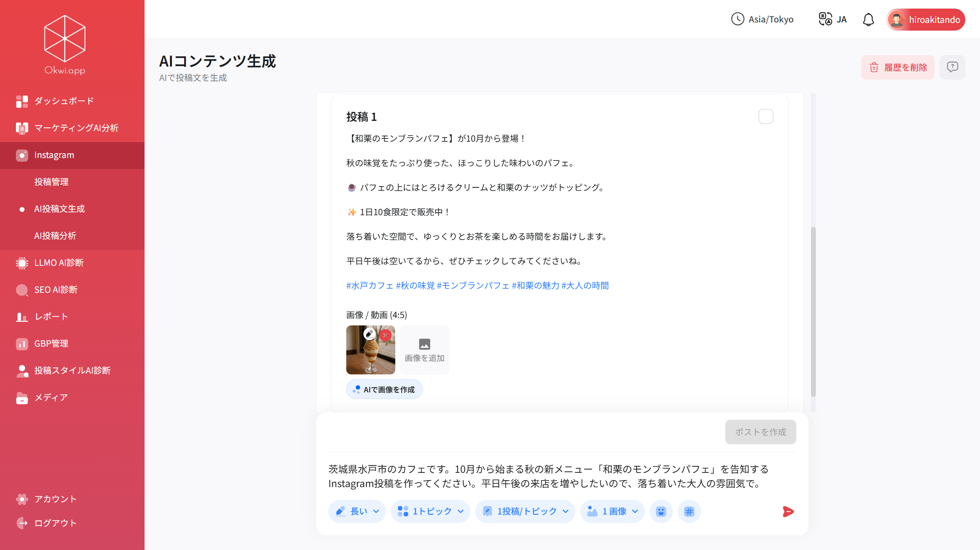980x550 pixels.
Task: Toggle the emoji option button
Action: pos(661,511)
